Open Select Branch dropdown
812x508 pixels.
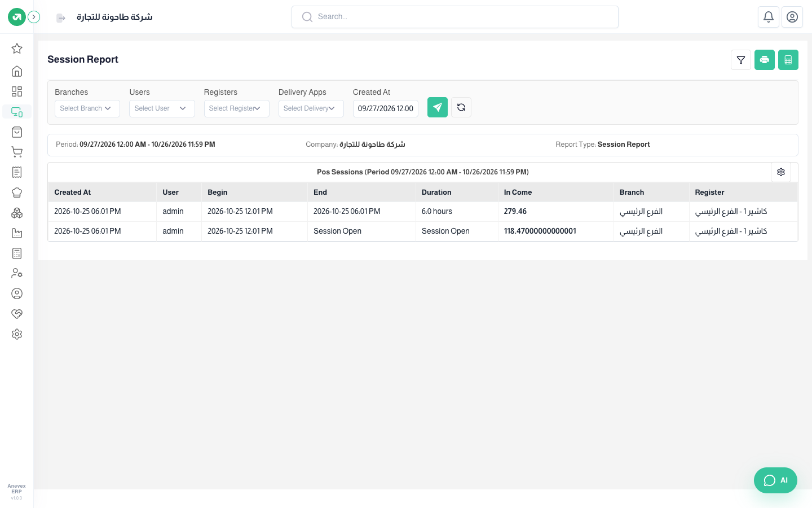(x=87, y=108)
